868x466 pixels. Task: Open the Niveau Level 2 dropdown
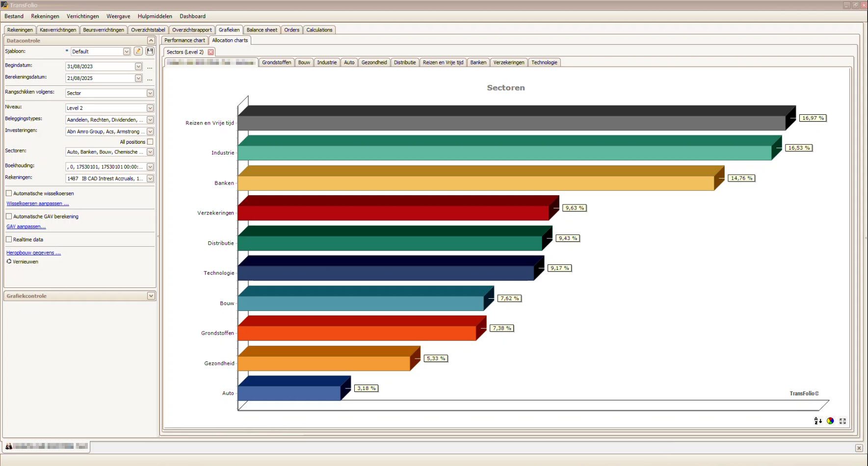click(x=150, y=108)
